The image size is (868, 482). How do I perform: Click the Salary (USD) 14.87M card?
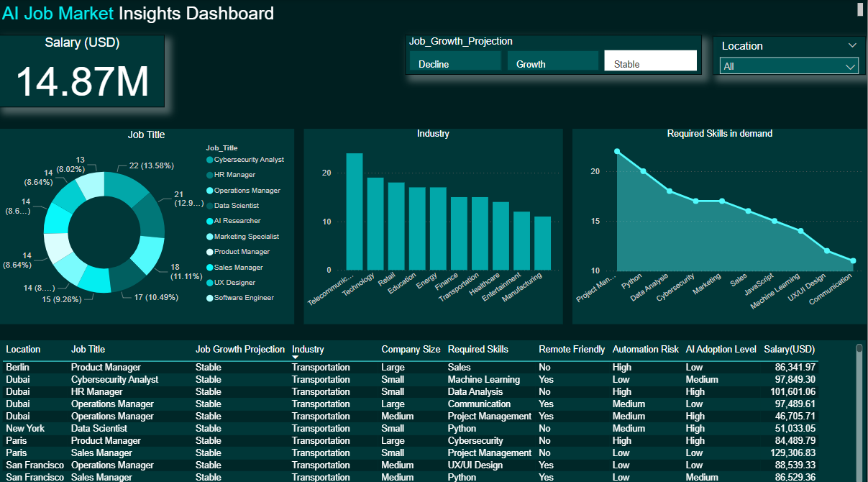pyautogui.click(x=83, y=71)
